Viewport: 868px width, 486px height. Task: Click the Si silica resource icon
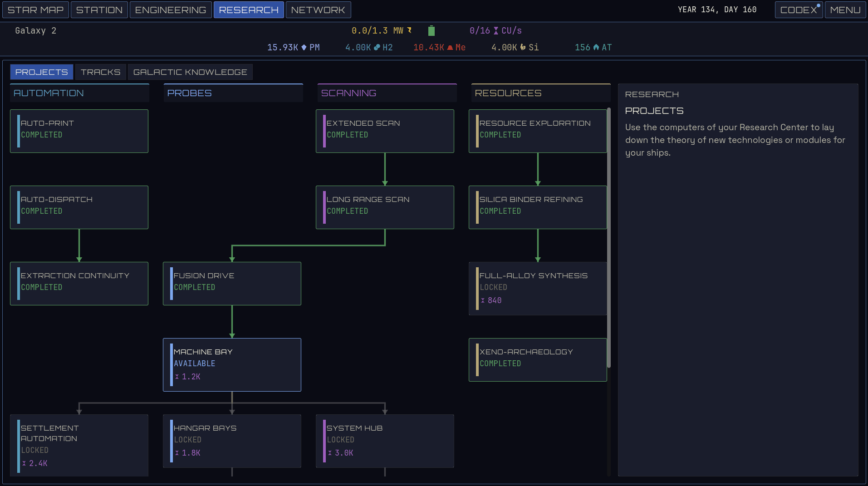523,47
